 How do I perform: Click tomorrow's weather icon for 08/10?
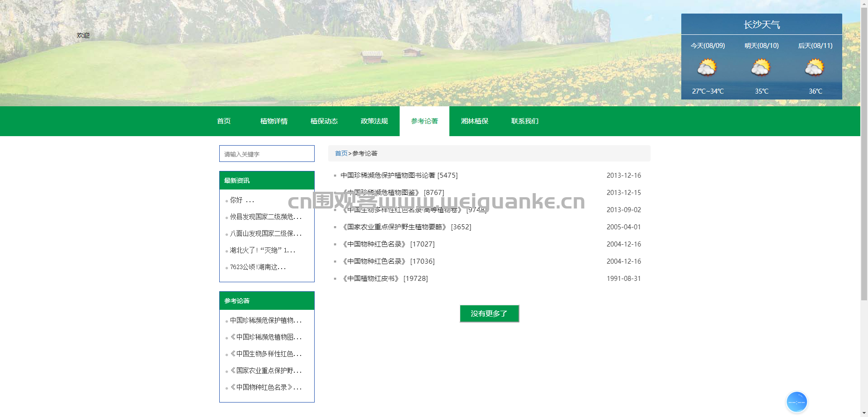[761, 68]
